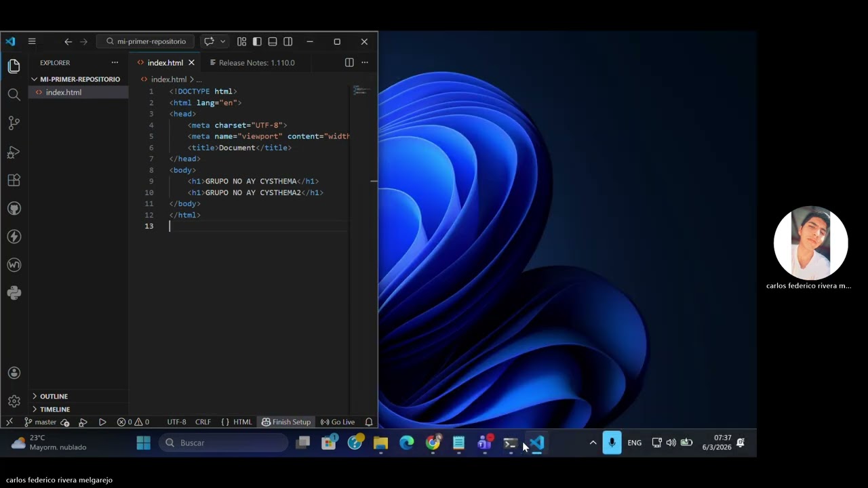Open File Explorer from the taskbar
Image resolution: width=868 pixels, height=488 pixels.
(x=380, y=443)
